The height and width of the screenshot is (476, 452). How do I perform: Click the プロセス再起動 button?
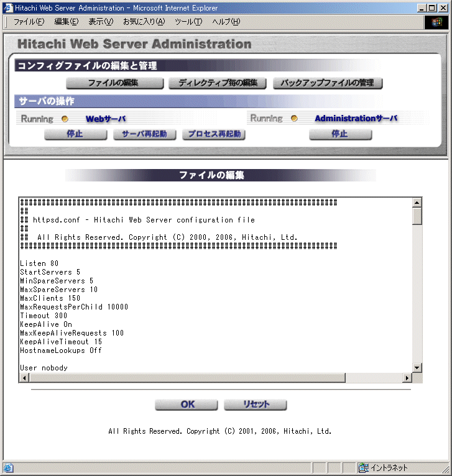point(214,134)
